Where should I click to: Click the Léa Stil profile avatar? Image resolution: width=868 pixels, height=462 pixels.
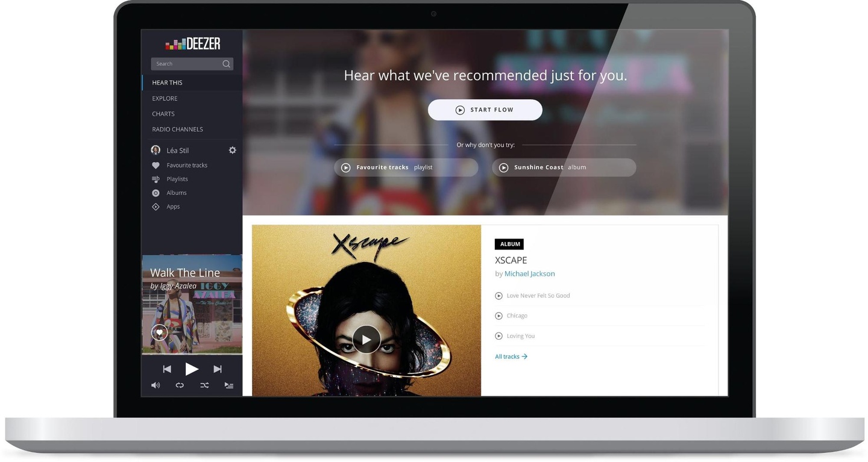point(156,150)
